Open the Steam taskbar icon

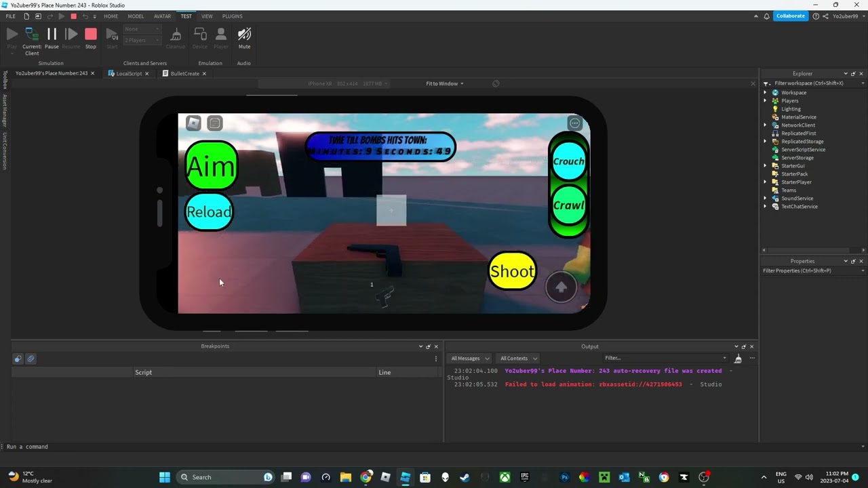465,477
